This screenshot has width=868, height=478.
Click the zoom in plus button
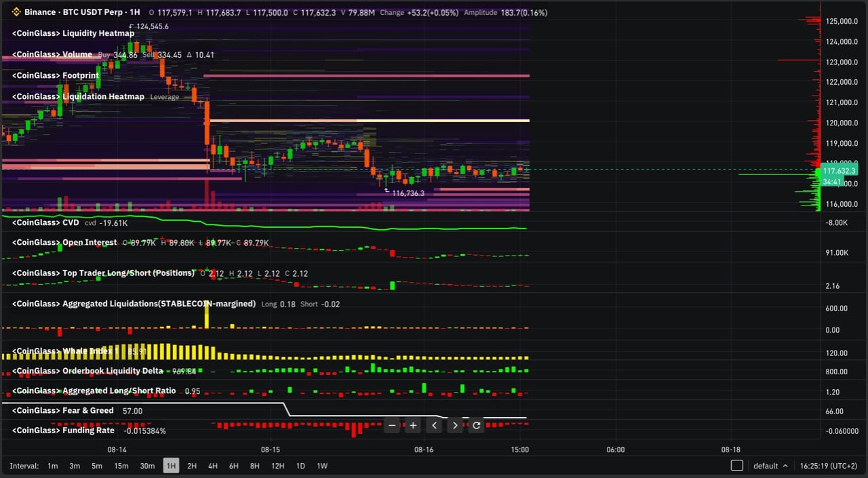click(x=413, y=426)
